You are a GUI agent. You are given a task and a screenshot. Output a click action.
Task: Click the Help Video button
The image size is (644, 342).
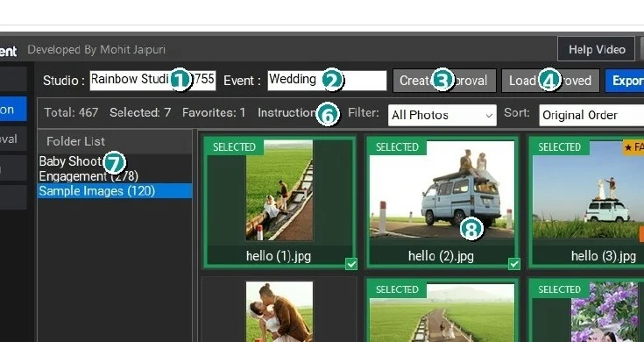pyautogui.click(x=597, y=49)
